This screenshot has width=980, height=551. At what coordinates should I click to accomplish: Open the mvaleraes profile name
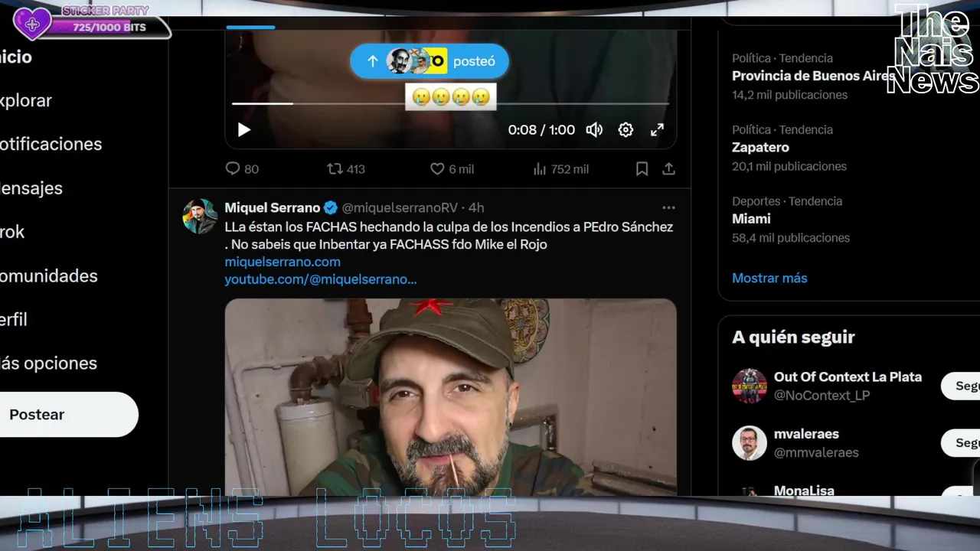pos(806,434)
